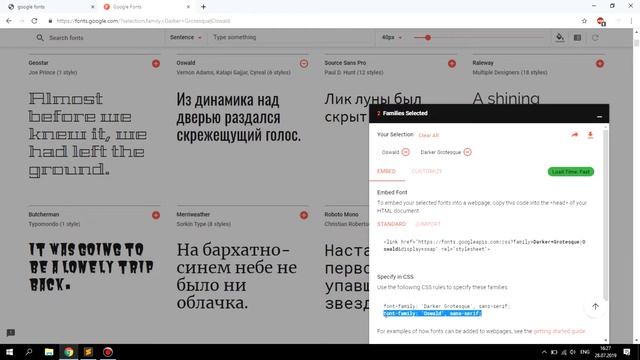Open the Oswald font card title
Screen dimensions: 640x360
click(x=186, y=63)
